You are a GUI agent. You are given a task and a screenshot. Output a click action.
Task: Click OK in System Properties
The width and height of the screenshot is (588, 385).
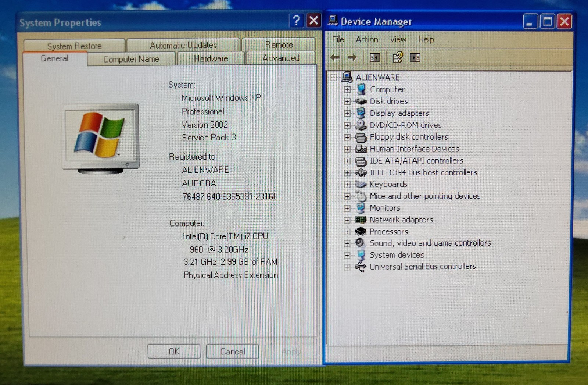pos(174,351)
